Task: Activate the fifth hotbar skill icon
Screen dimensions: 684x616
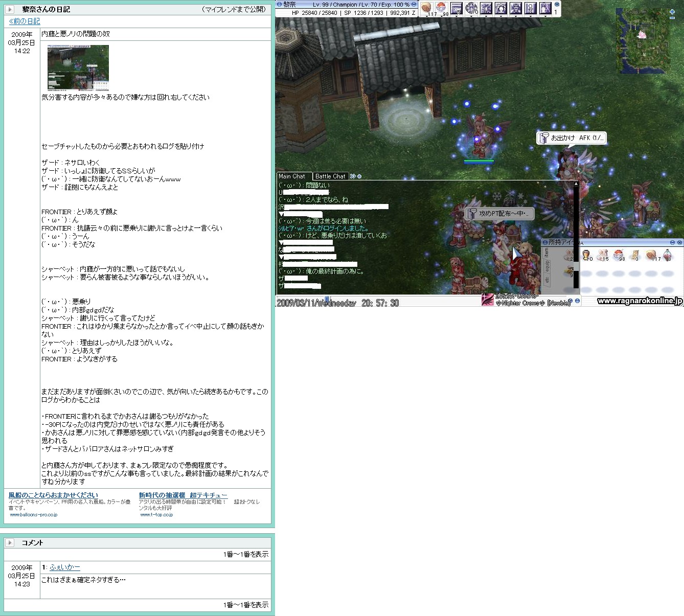Action: (x=486, y=8)
